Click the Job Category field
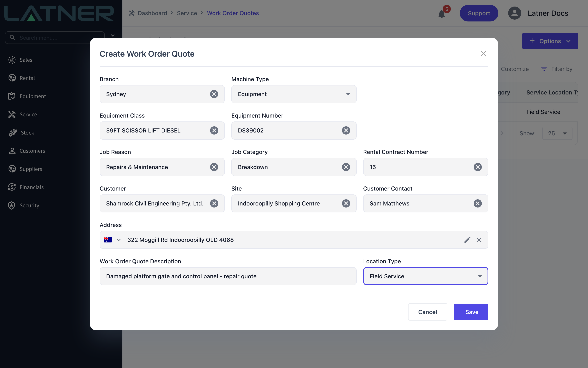 pos(294,167)
